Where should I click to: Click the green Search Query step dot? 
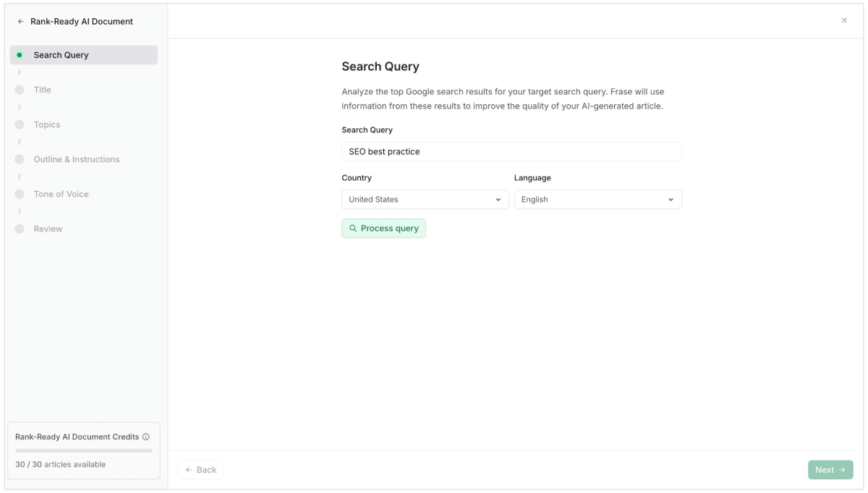click(x=20, y=55)
